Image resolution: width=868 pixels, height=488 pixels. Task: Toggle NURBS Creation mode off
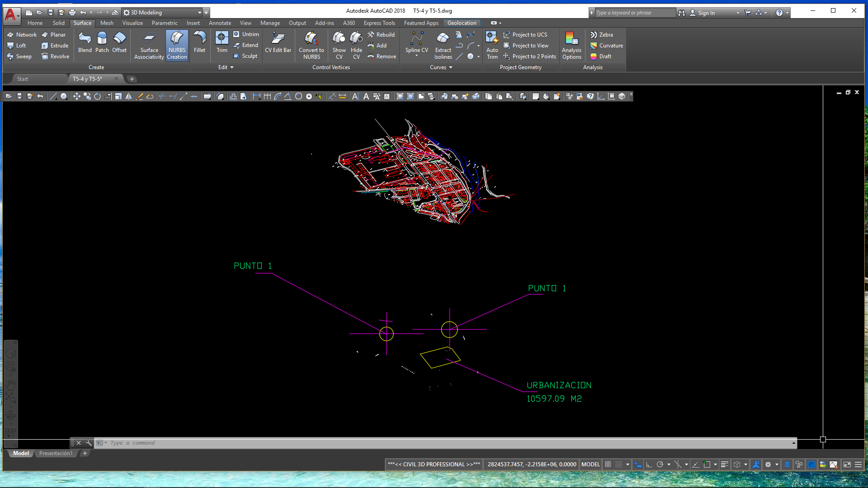[x=177, y=45]
